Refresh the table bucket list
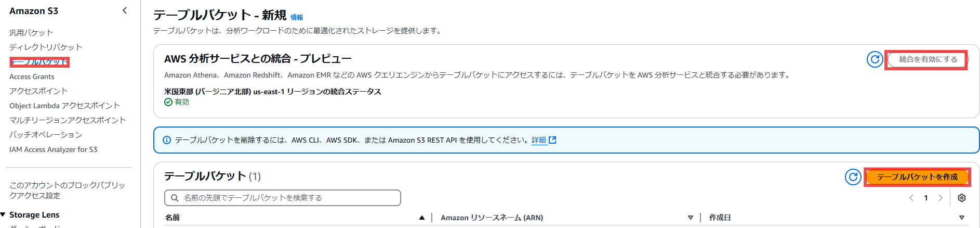Image resolution: width=980 pixels, height=228 pixels. [853, 177]
